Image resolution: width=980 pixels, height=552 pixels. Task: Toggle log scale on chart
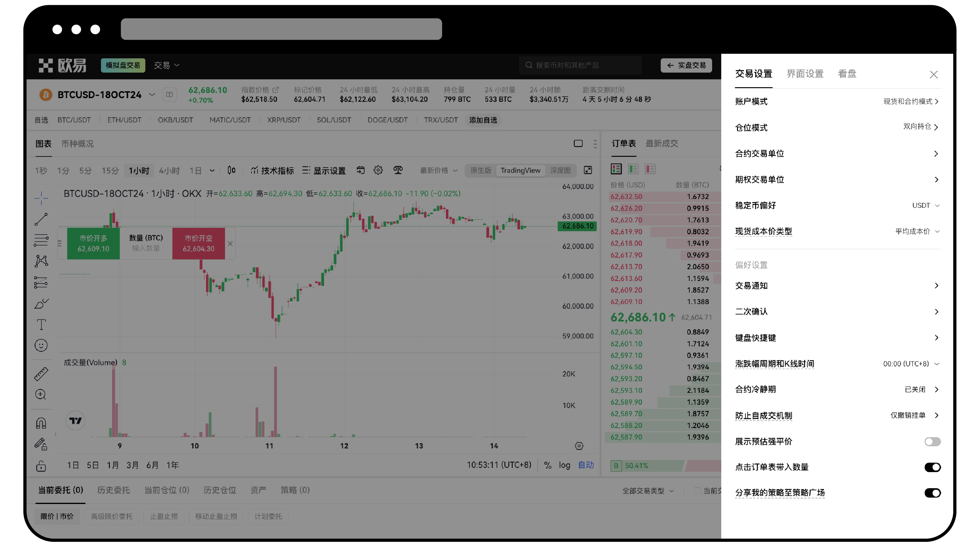(564, 465)
